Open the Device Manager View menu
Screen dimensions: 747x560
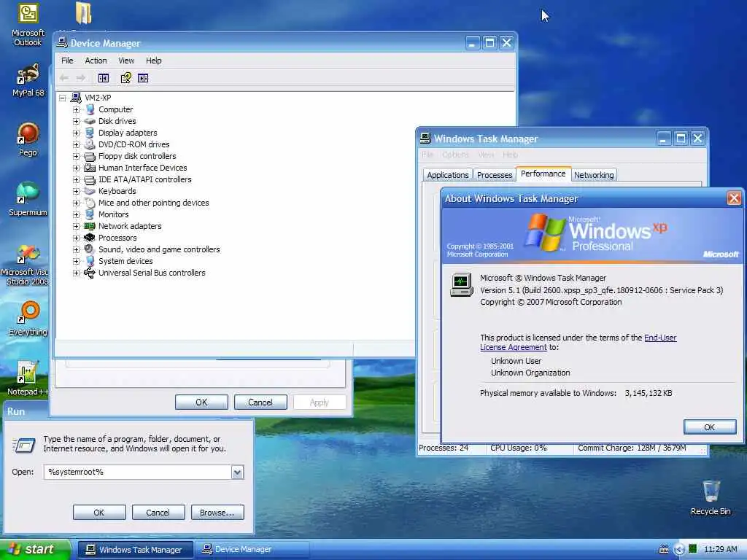tap(126, 61)
